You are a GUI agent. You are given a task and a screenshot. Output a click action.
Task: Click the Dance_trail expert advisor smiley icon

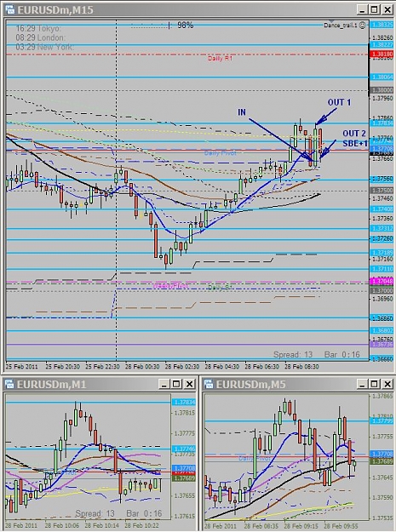coord(363,25)
